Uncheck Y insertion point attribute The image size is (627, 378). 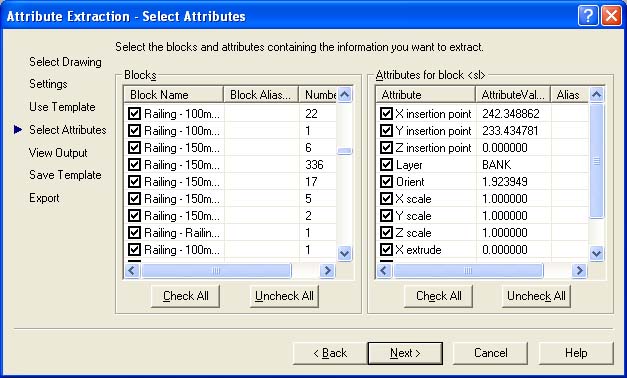click(x=386, y=130)
